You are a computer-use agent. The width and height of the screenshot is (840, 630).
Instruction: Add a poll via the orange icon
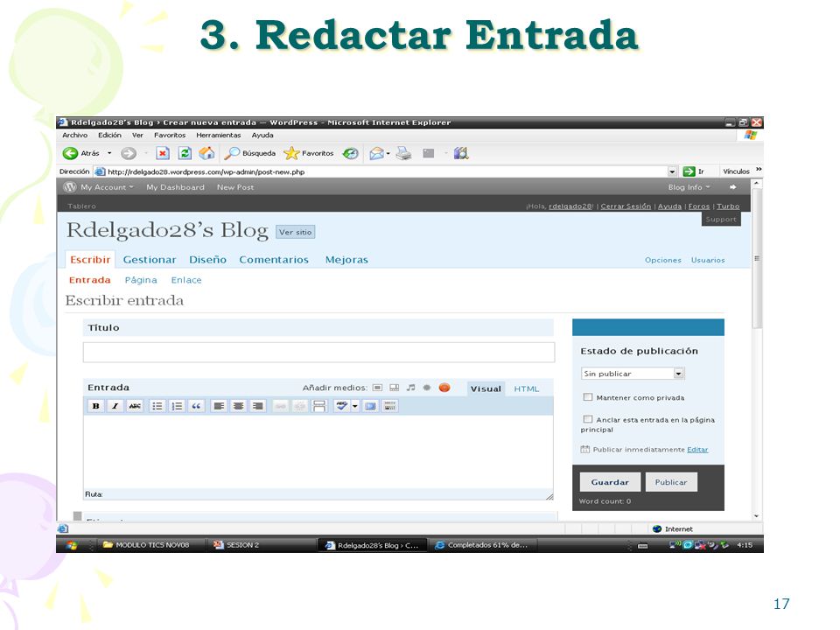(x=444, y=388)
